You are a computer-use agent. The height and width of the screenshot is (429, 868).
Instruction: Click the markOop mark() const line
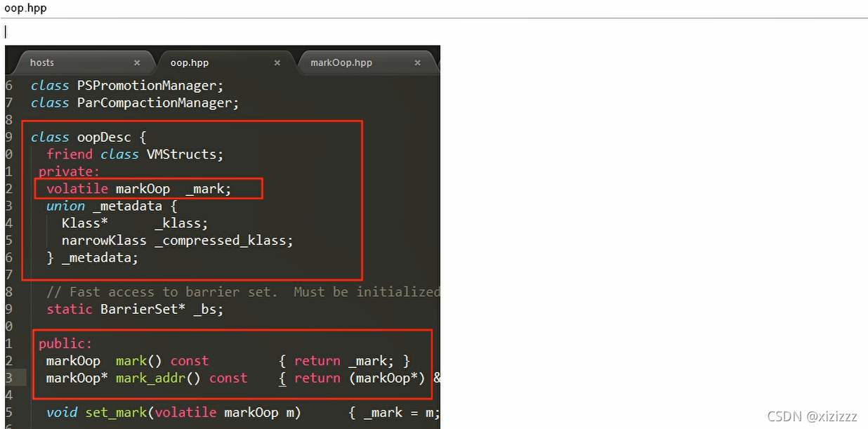pyautogui.click(x=228, y=361)
